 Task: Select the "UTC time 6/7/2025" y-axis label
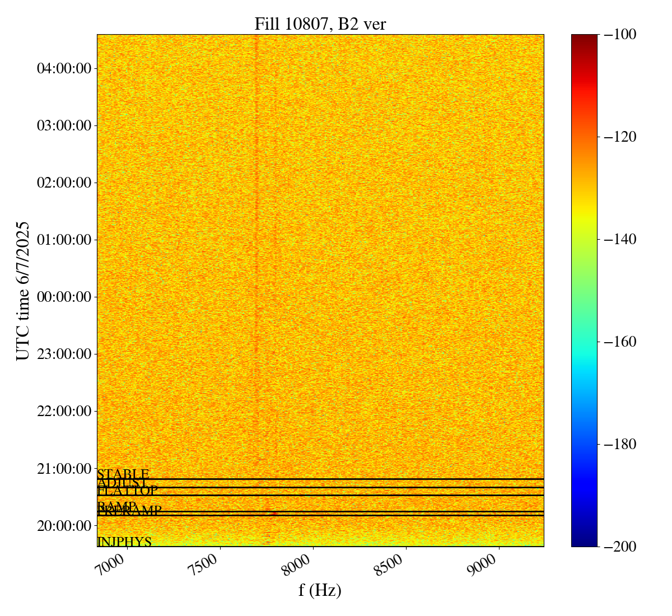point(22,291)
